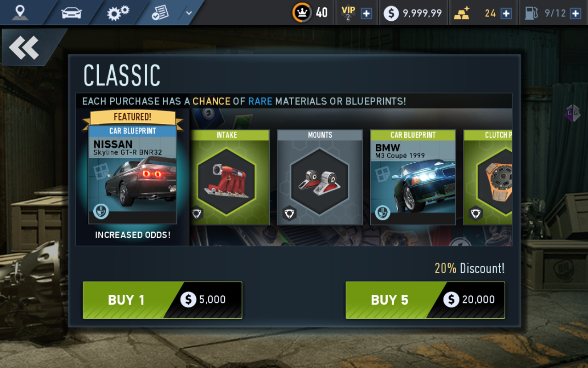Add VIP level with plus button
Screen dimensions: 588x368
[366, 13]
